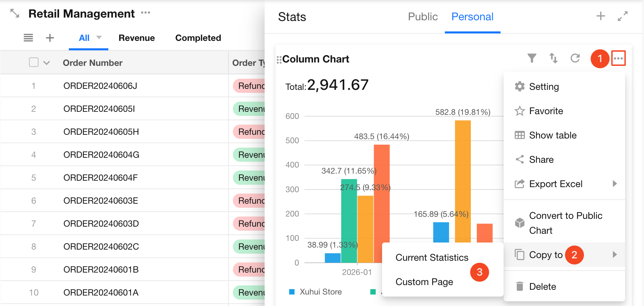Click the plus icon in Stats header

[600, 16]
